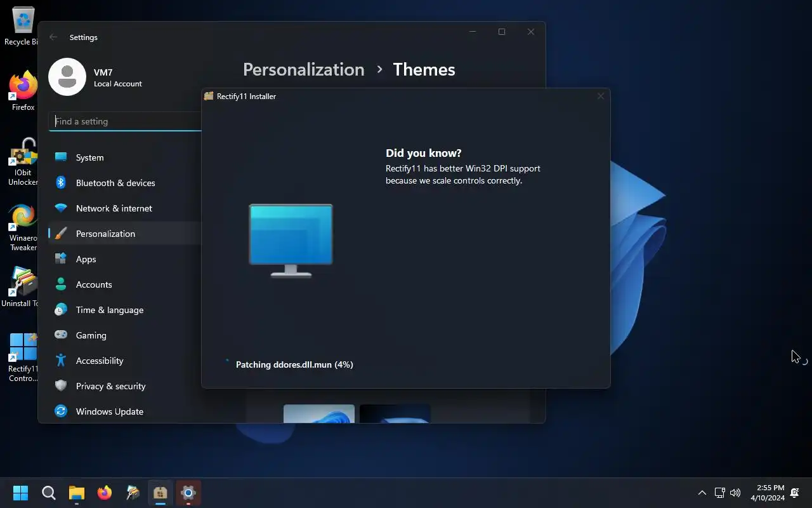
Task: Select the light theme thumbnail
Action: click(319, 413)
